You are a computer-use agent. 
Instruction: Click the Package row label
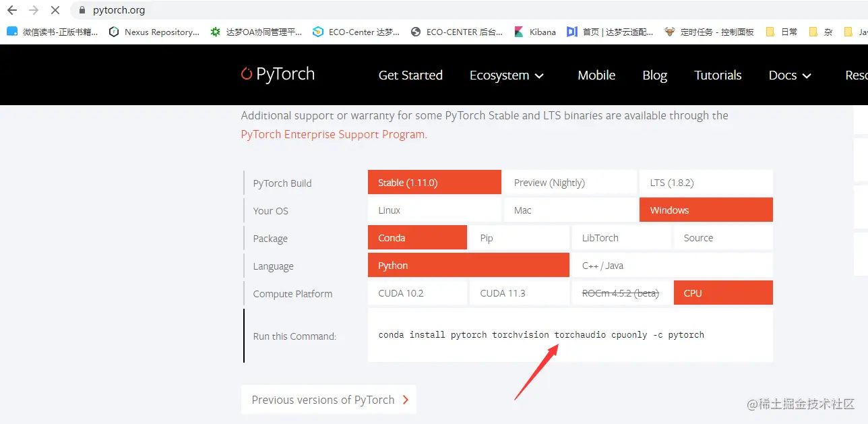(x=270, y=239)
